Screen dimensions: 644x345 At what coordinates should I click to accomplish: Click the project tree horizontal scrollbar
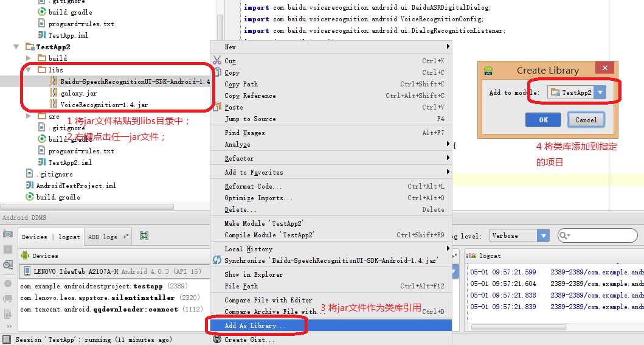click(87, 207)
